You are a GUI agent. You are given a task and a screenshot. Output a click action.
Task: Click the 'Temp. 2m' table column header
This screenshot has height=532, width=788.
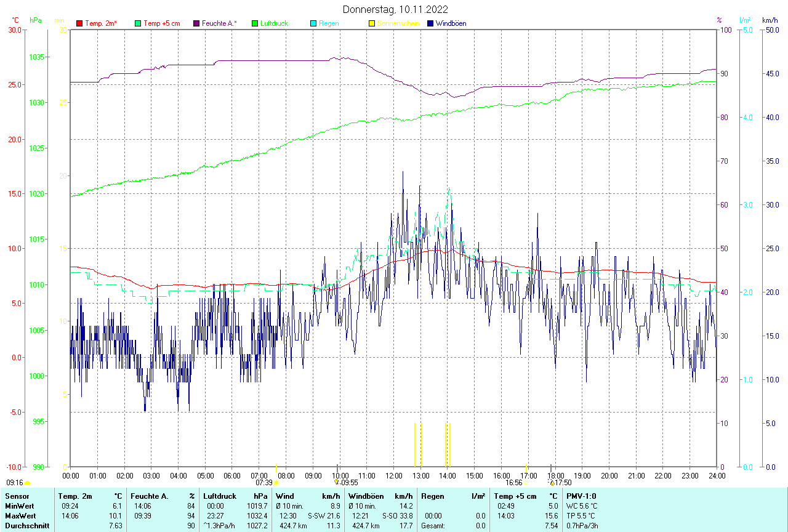point(75,496)
